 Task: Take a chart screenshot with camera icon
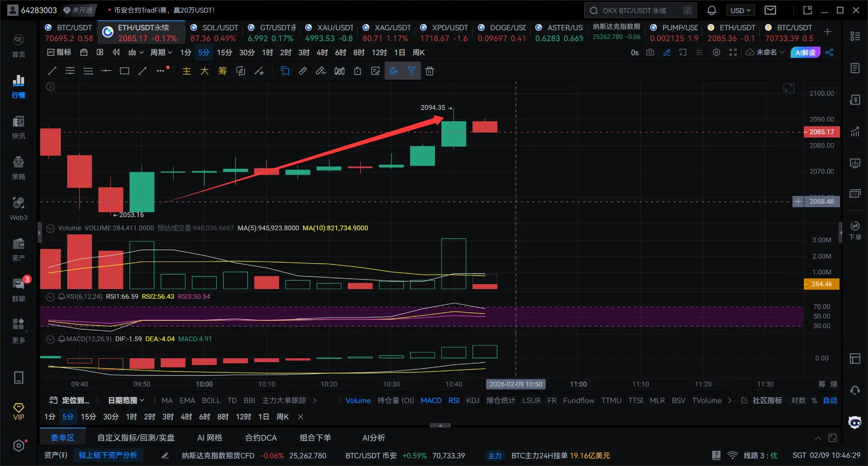(650, 52)
